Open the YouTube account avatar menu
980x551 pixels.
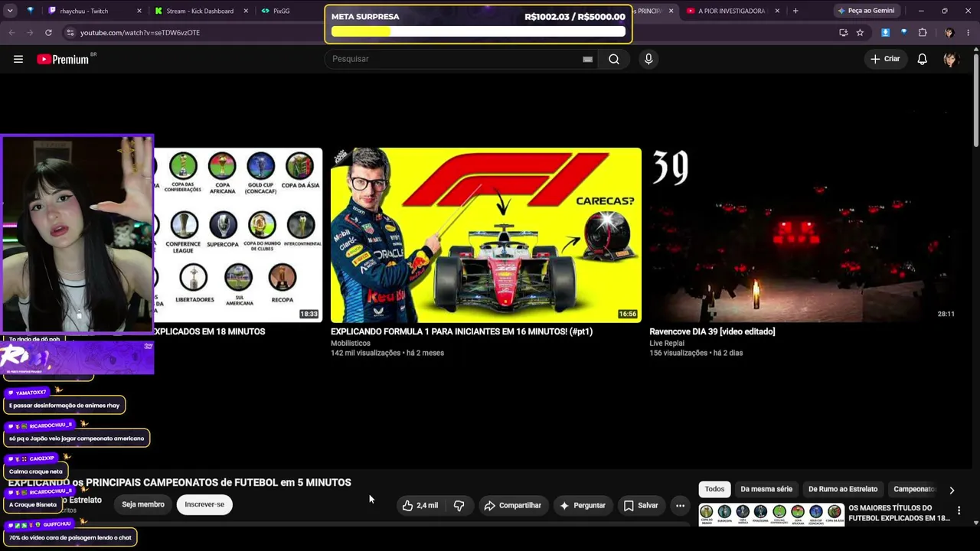point(950,59)
